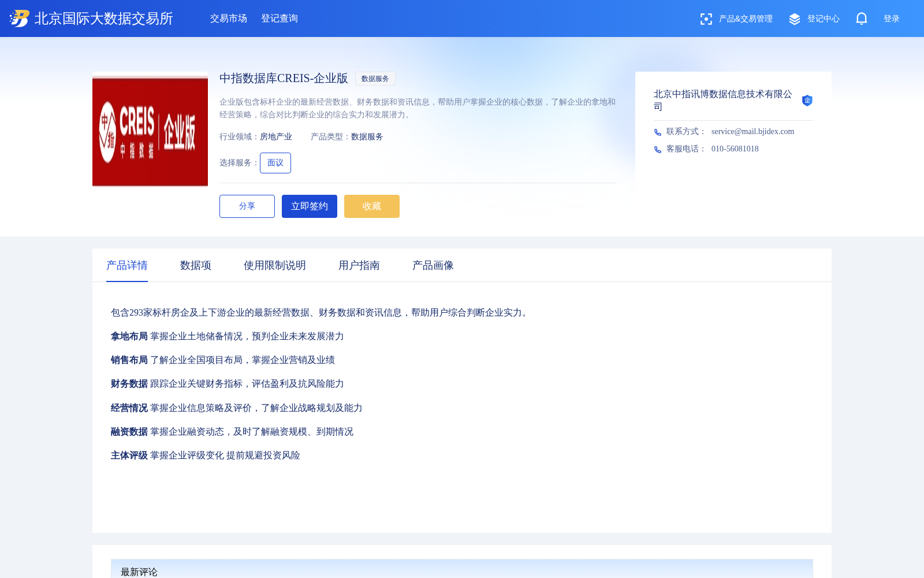
Task: Click phone icon beside 客服电话
Action: (x=658, y=150)
